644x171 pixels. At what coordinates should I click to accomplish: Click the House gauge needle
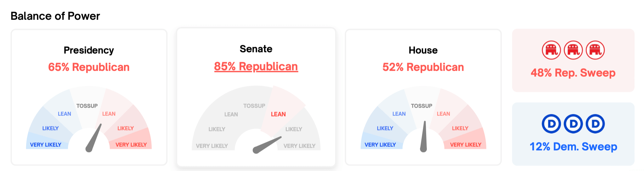(424, 137)
